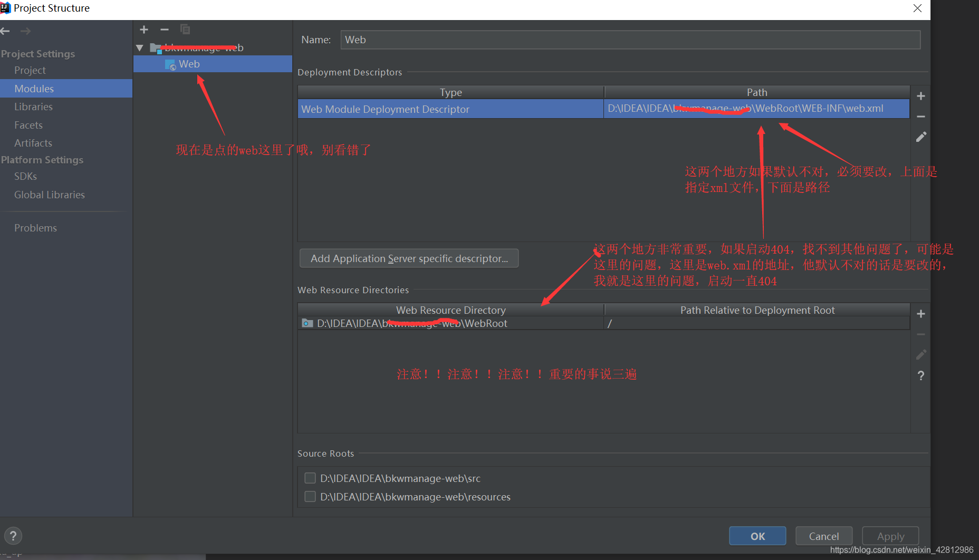Image resolution: width=979 pixels, height=560 pixels.
Task: Click the back navigation arrow
Action: click(x=5, y=31)
